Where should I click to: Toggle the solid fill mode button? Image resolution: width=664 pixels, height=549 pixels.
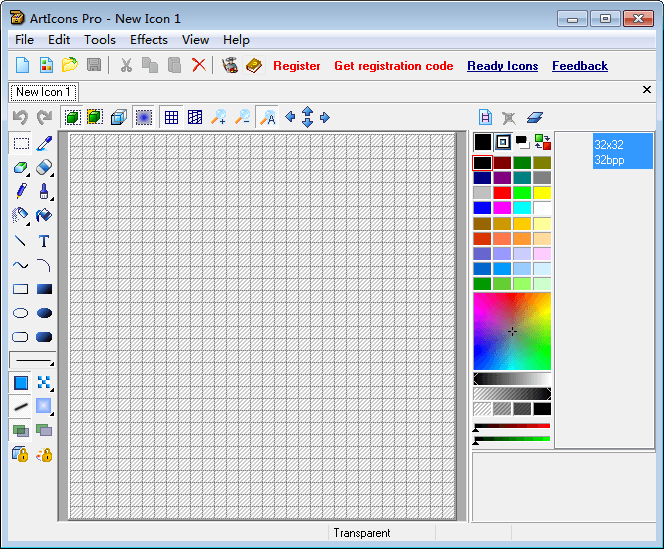tap(20, 382)
